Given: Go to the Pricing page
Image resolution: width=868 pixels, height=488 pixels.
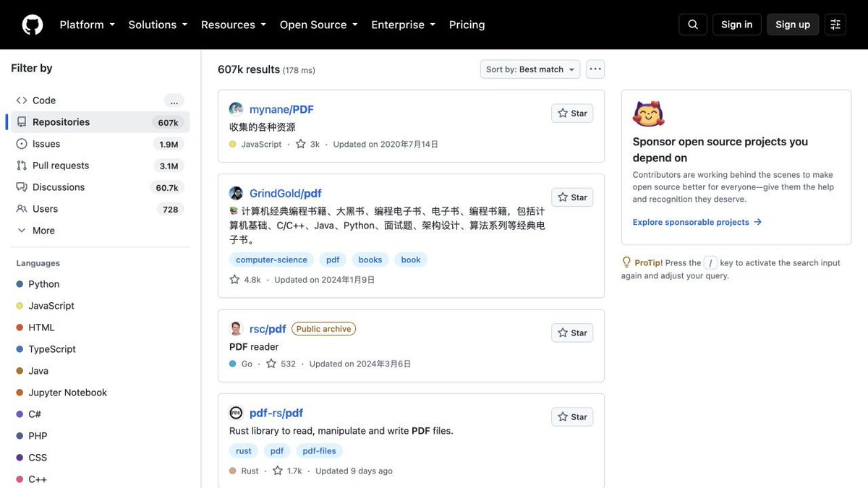Looking at the screenshot, I should 467,25.
